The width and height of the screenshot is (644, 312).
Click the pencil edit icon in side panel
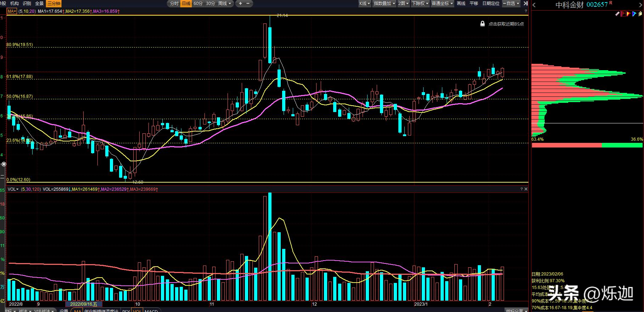click(x=617, y=14)
